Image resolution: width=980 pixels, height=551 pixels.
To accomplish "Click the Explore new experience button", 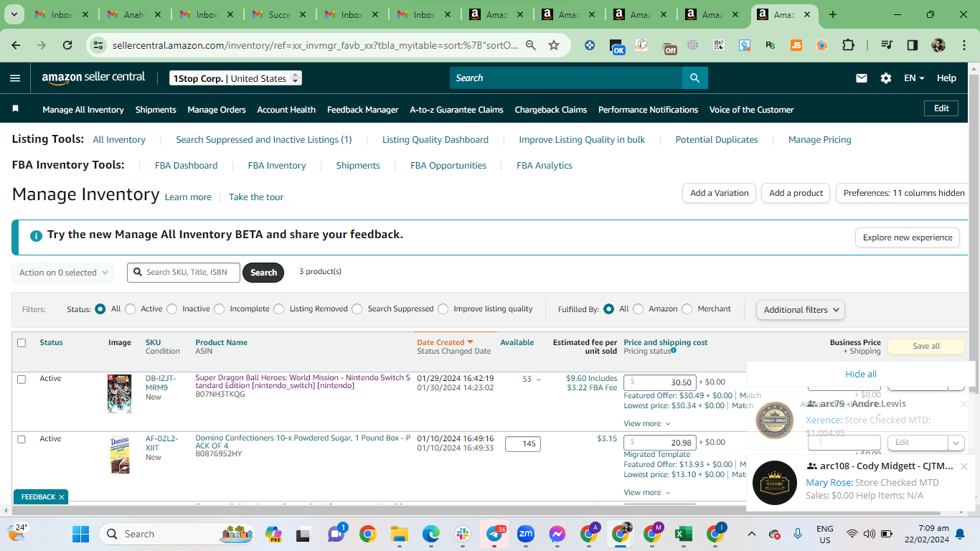I will 908,237.
